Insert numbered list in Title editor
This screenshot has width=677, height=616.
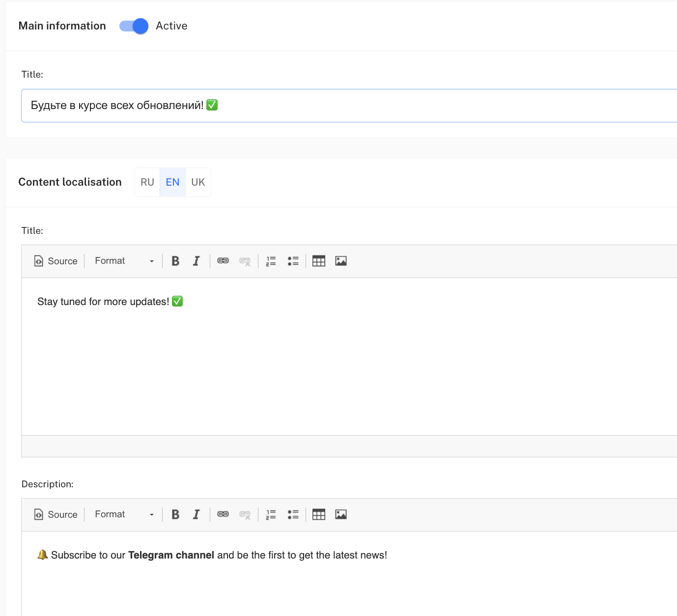271,261
